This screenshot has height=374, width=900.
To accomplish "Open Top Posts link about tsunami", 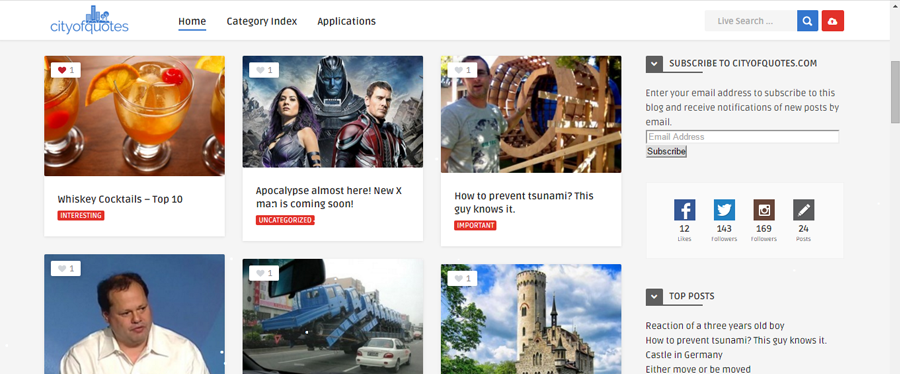I will (736, 340).
